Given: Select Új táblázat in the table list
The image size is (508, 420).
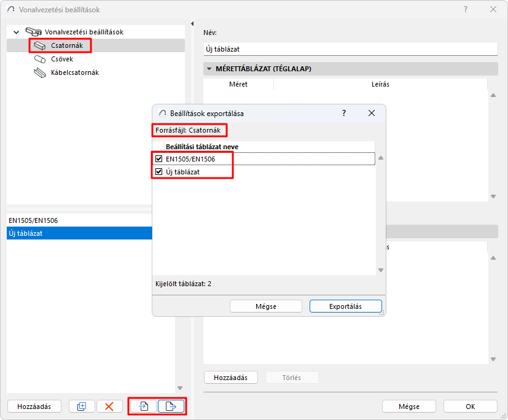Looking at the screenshot, I should (79, 233).
